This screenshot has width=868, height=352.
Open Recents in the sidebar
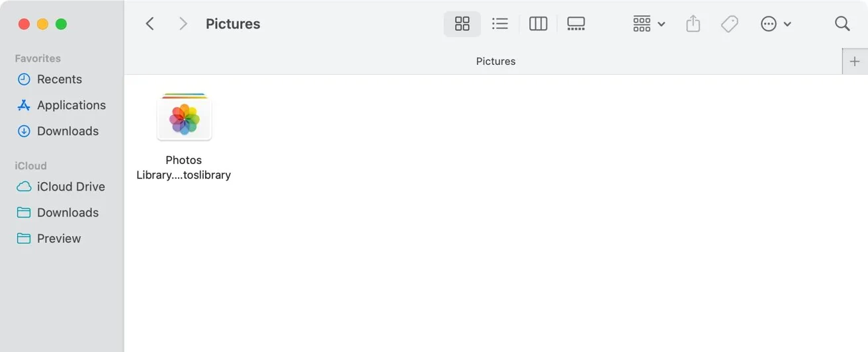[60, 79]
